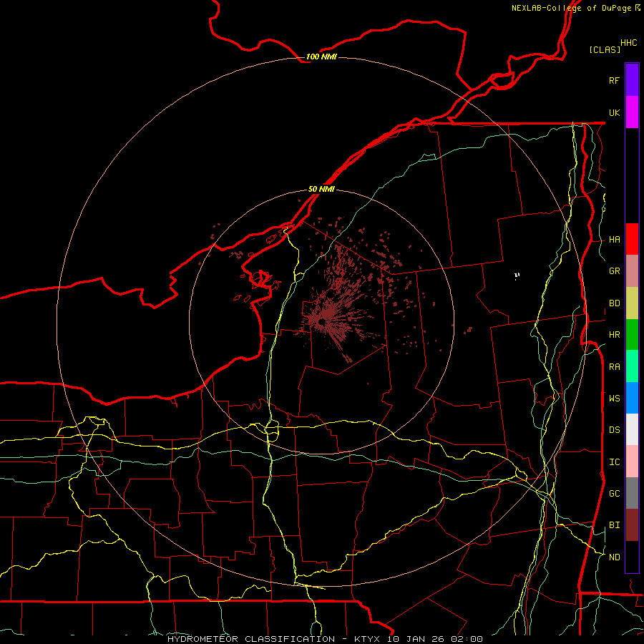Viewport: 644px width, 644px height.
Task: Click the 'NEXLAB-College of DuPage' credit text
Action: (x=571, y=8)
